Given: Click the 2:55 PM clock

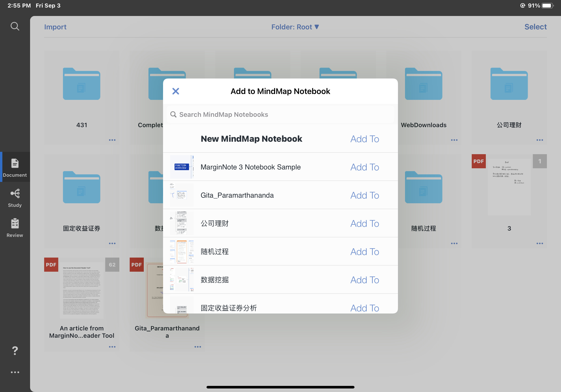Looking at the screenshot, I should tap(19, 6).
